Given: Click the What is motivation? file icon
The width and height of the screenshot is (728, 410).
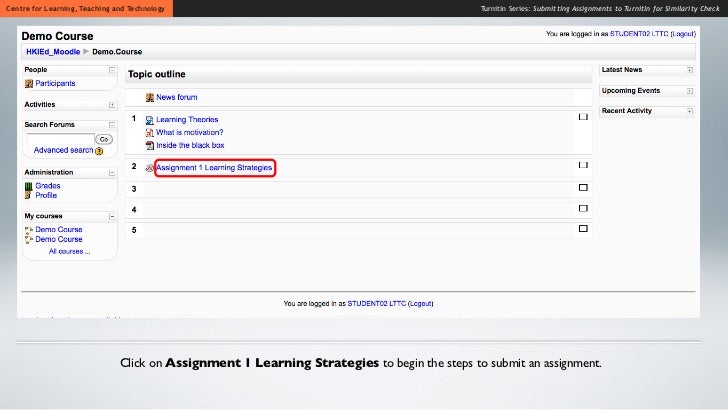Looking at the screenshot, I should (150, 133).
